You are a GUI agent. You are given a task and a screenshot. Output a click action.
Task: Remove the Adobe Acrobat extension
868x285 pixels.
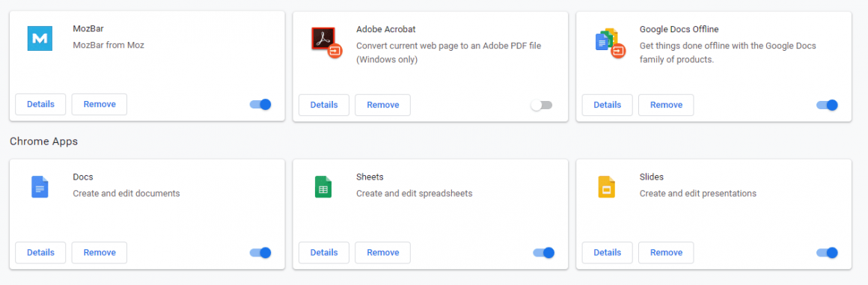click(x=382, y=105)
